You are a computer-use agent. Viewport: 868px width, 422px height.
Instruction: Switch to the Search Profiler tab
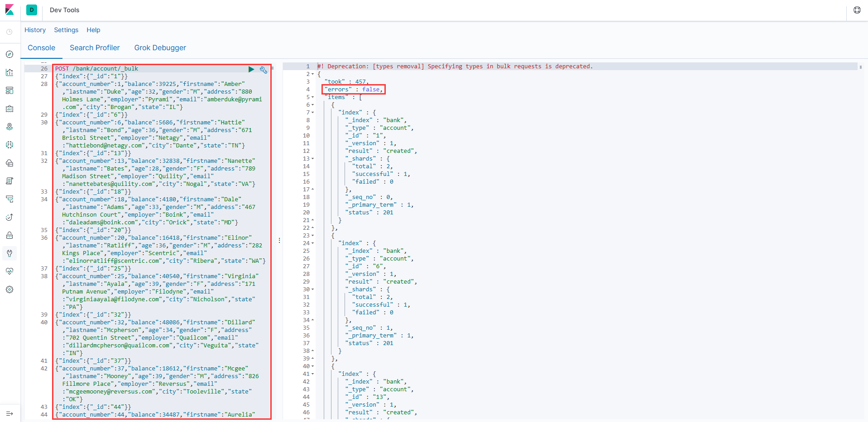click(95, 48)
